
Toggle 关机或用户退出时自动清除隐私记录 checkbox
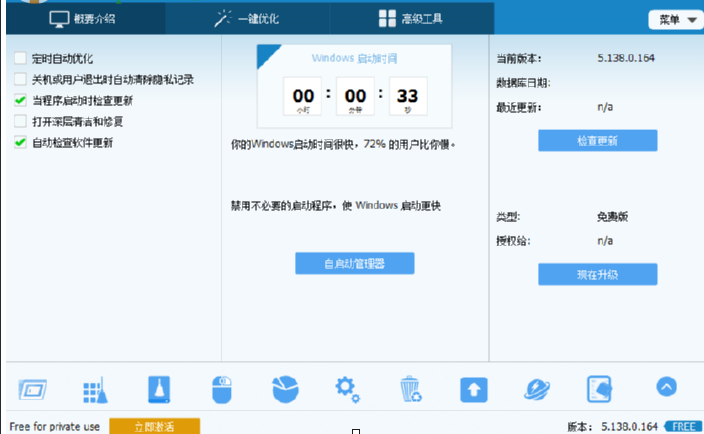click(x=20, y=79)
